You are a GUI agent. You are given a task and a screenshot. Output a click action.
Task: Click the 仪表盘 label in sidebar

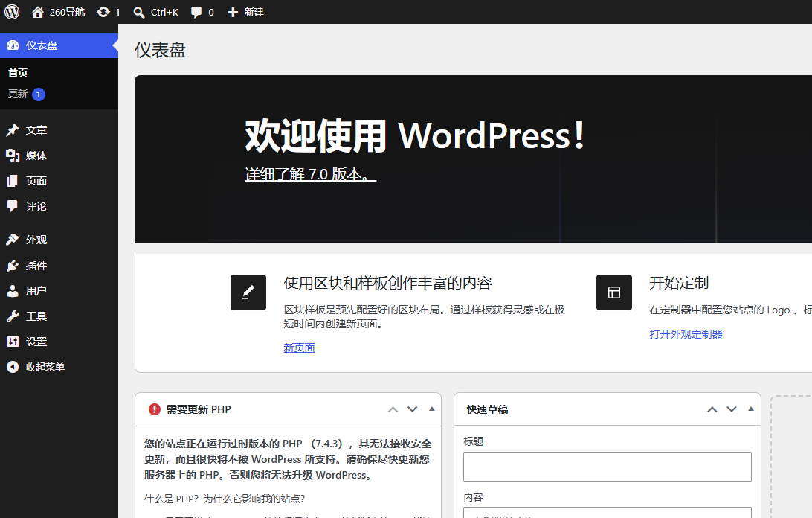(42, 45)
